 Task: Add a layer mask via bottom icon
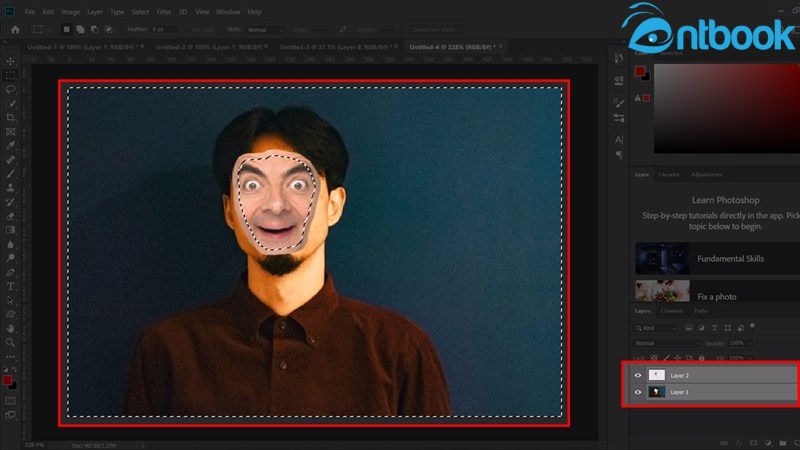[x=753, y=443]
